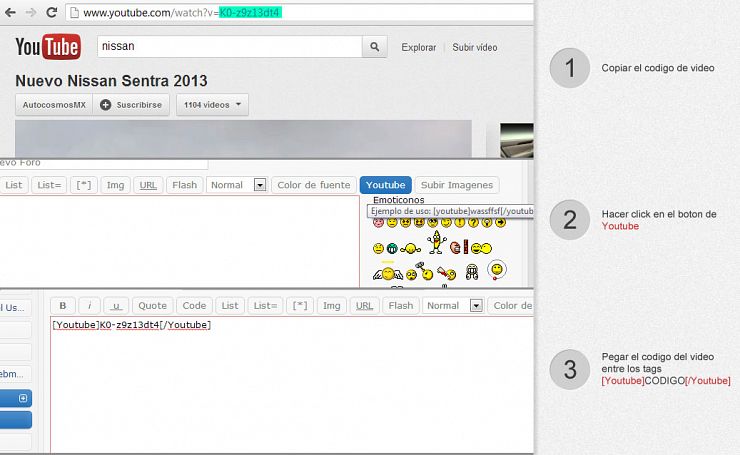Click Img in the toolbar with the Youtube button
The image size is (740, 455).
[x=115, y=185]
